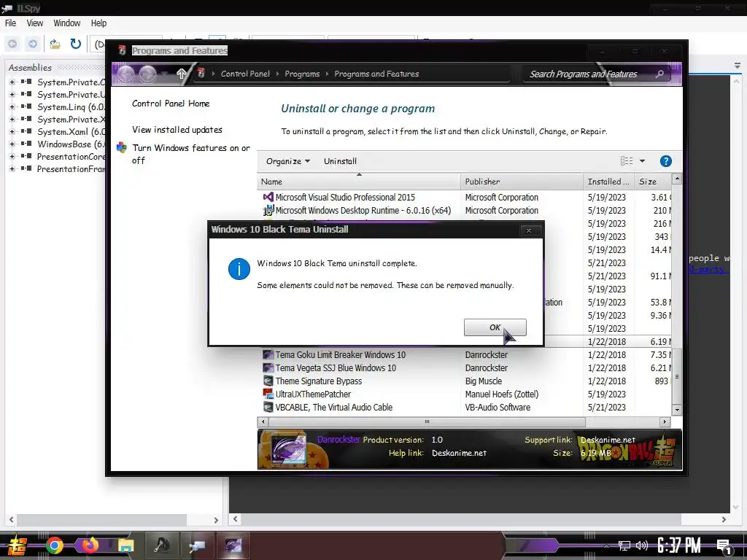This screenshot has width=747, height=560.
Task: Select Microsoft Windows Desktop Runtime 6.0.16 row
Action: (x=465, y=211)
